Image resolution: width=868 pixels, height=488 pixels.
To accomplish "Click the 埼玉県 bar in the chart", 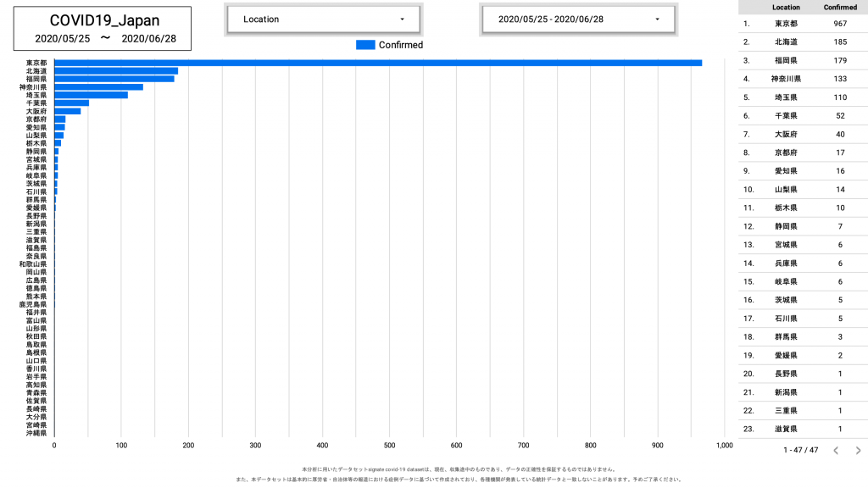I will coord(91,95).
